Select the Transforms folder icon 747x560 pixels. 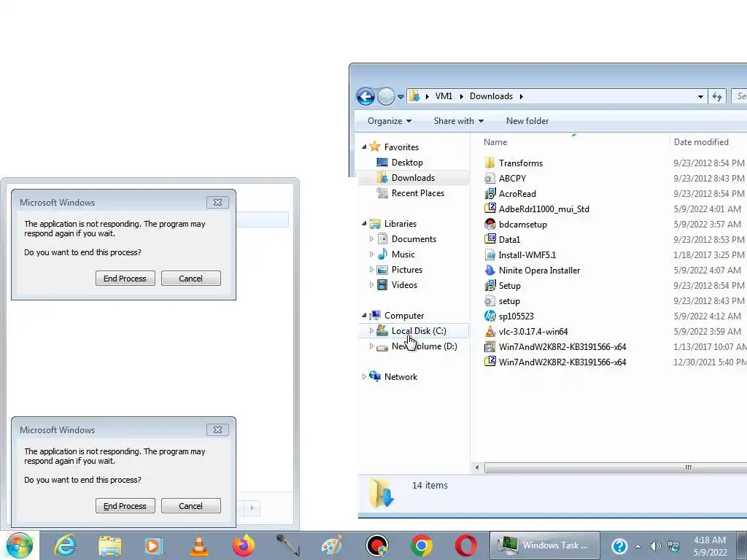[489, 163]
